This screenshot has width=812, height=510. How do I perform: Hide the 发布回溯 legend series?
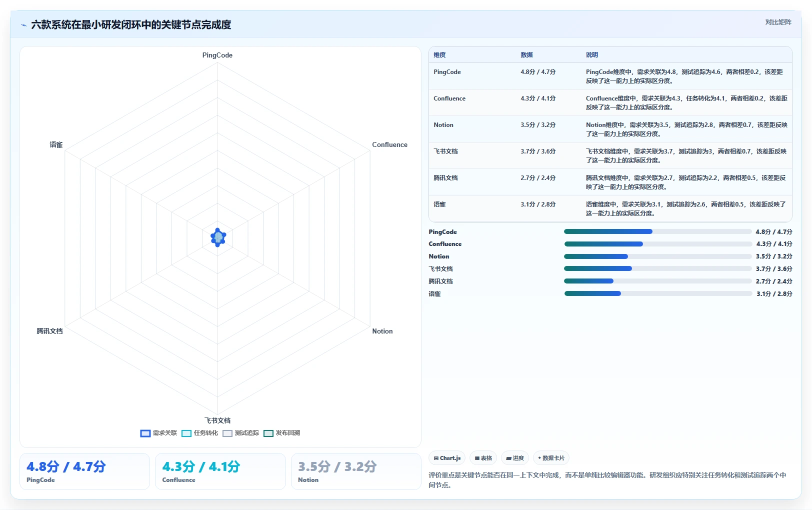pos(282,433)
